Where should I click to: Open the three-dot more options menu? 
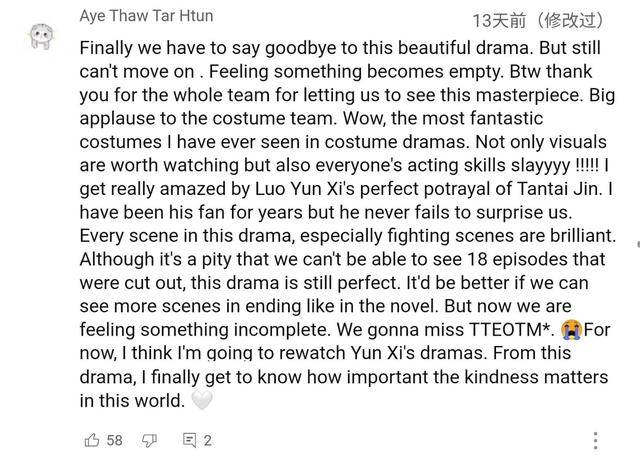point(596,441)
